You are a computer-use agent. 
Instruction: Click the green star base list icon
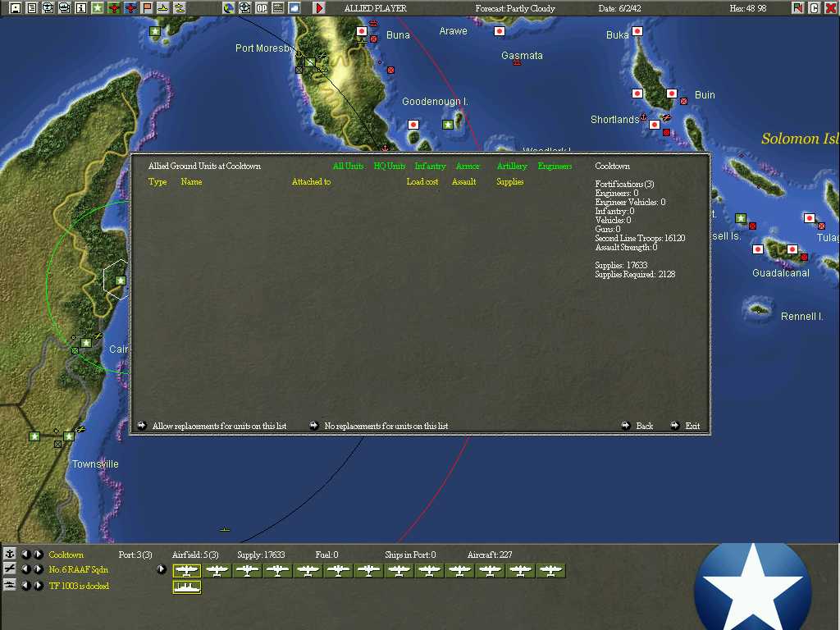coord(97,8)
